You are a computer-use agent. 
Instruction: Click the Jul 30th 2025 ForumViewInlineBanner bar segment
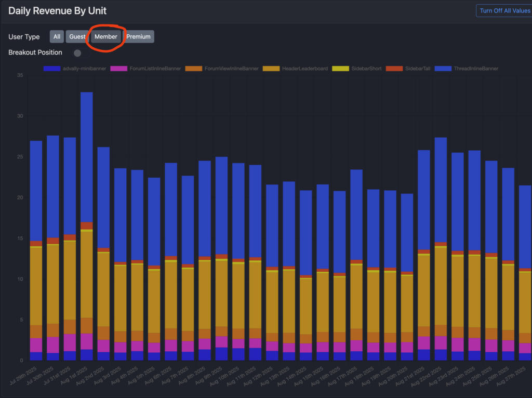tap(52, 330)
